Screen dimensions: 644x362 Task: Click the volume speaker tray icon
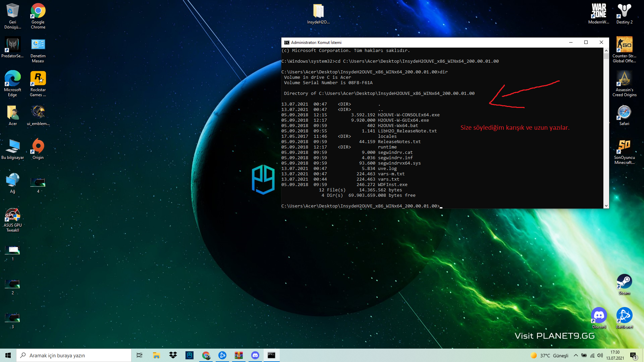click(600, 355)
